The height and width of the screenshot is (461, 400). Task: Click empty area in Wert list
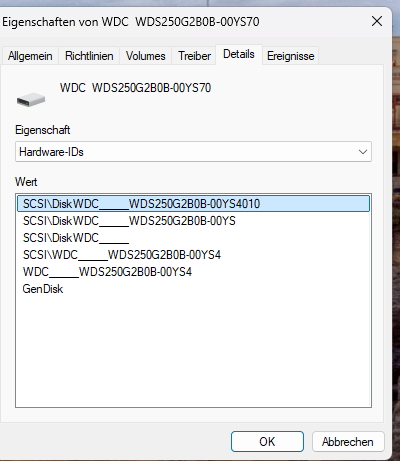pos(193,350)
